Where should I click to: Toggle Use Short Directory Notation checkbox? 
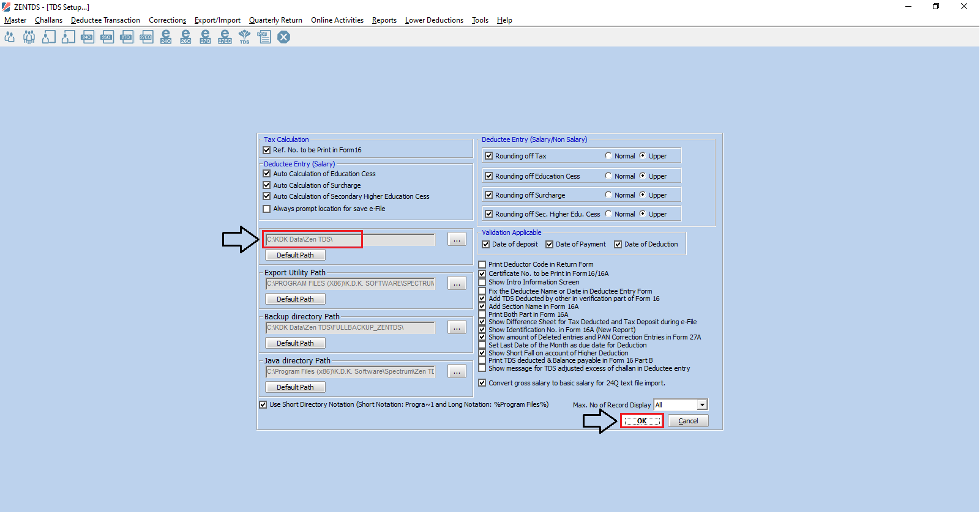263,404
